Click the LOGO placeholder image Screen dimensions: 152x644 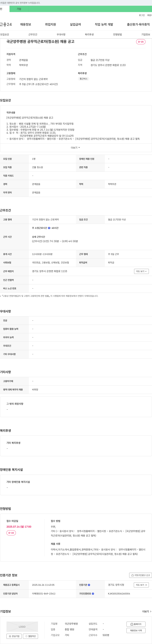tap(22, 627)
